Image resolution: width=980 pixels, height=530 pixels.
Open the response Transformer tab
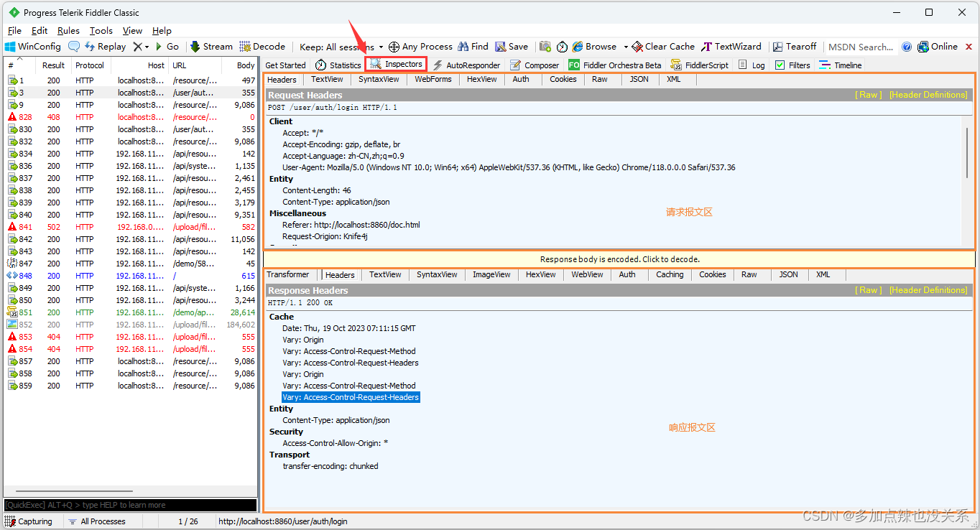287,274
